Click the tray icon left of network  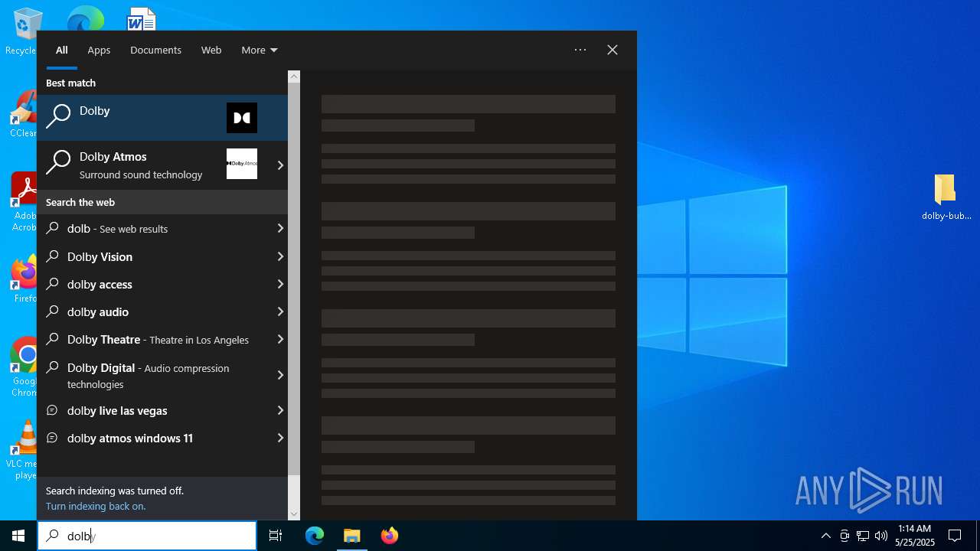tap(844, 536)
